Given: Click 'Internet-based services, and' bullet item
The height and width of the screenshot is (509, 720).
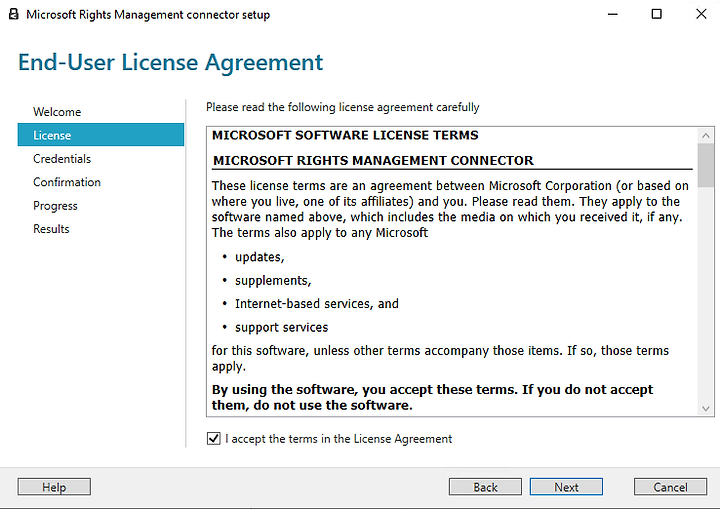Looking at the screenshot, I should 316,304.
